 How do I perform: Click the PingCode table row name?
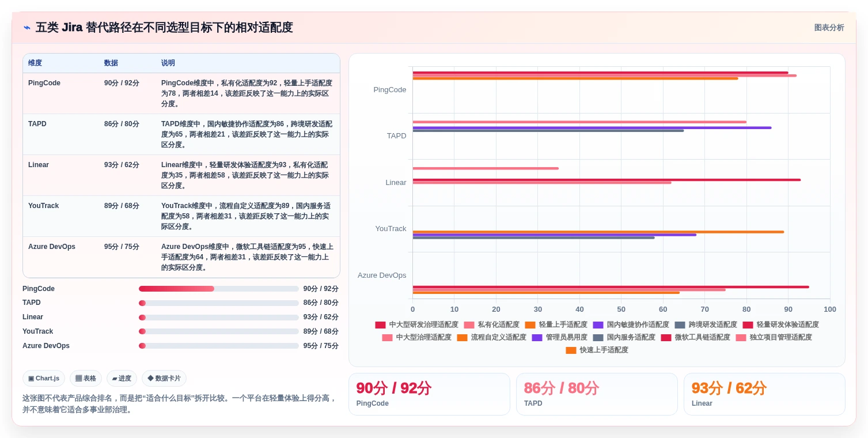click(44, 83)
